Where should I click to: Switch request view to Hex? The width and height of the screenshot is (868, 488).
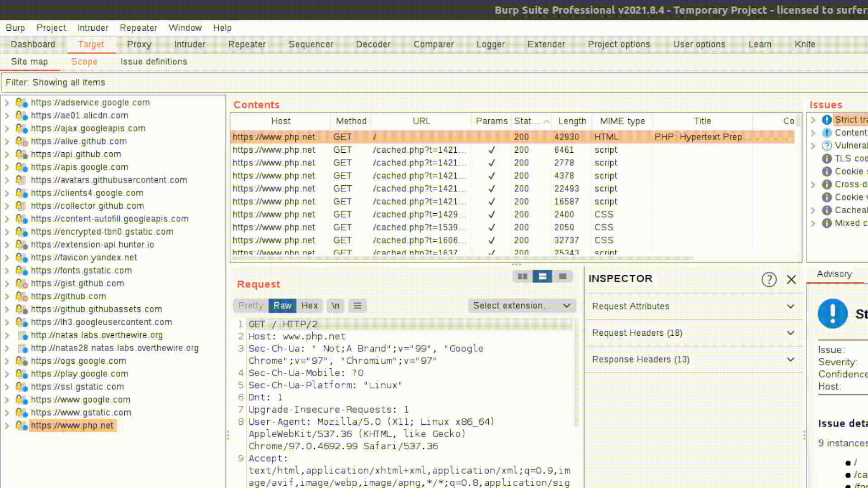[309, 306]
